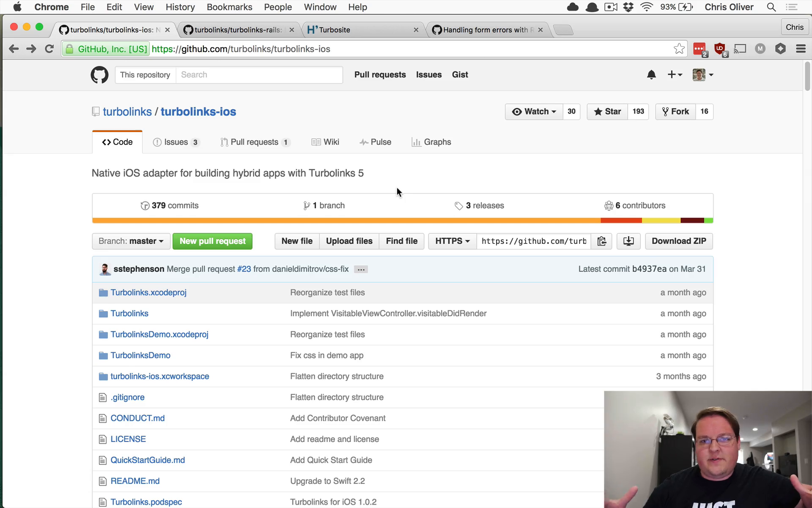
Task: Click the GitHub octocat logo
Action: 99,75
